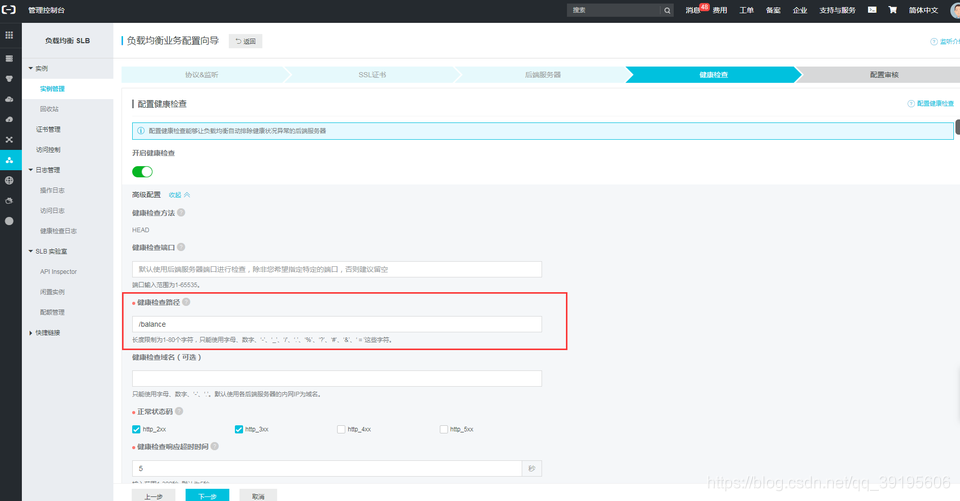
Task: Go to the SSL证书 wizard step
Action: [372, 75]
